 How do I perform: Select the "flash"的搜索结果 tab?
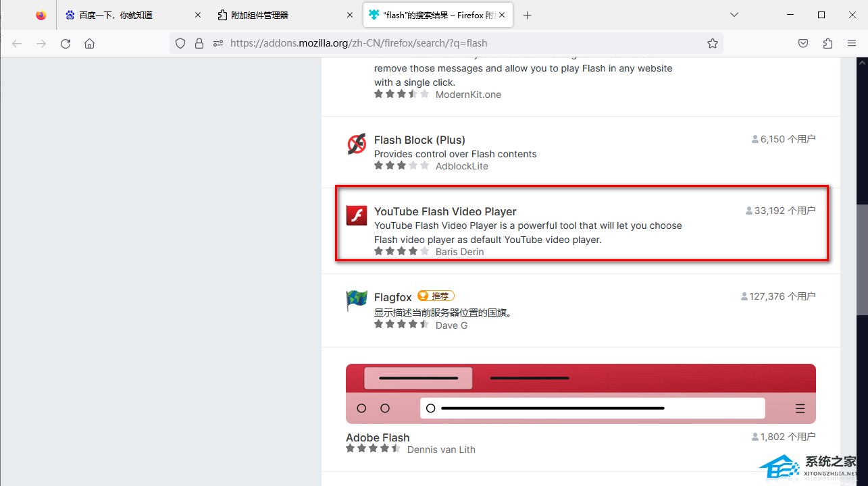[x=439, y=15]
